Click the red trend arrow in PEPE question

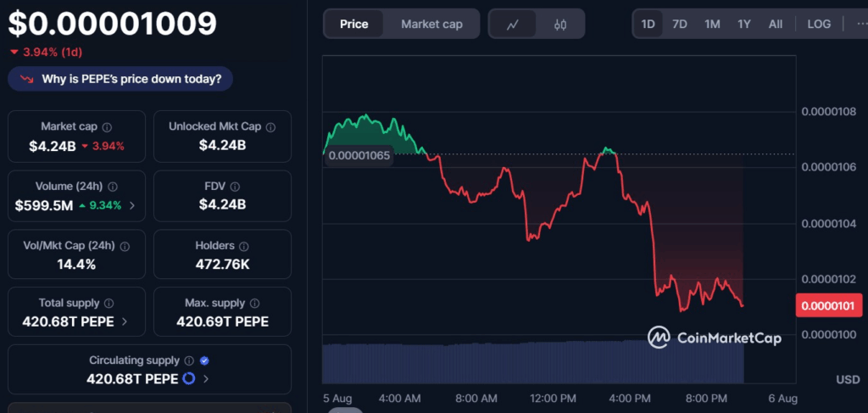pos(26,79)
